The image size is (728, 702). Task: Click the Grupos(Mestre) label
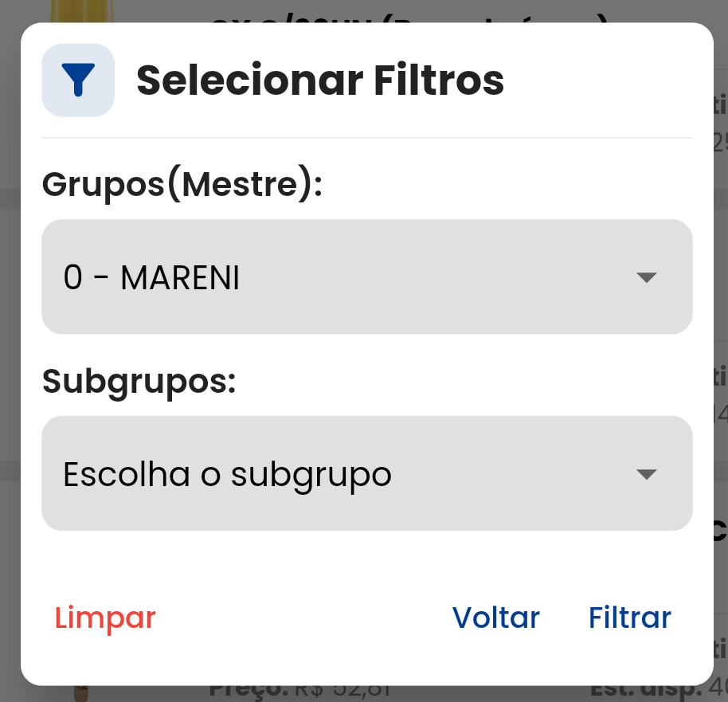(182, 185)
